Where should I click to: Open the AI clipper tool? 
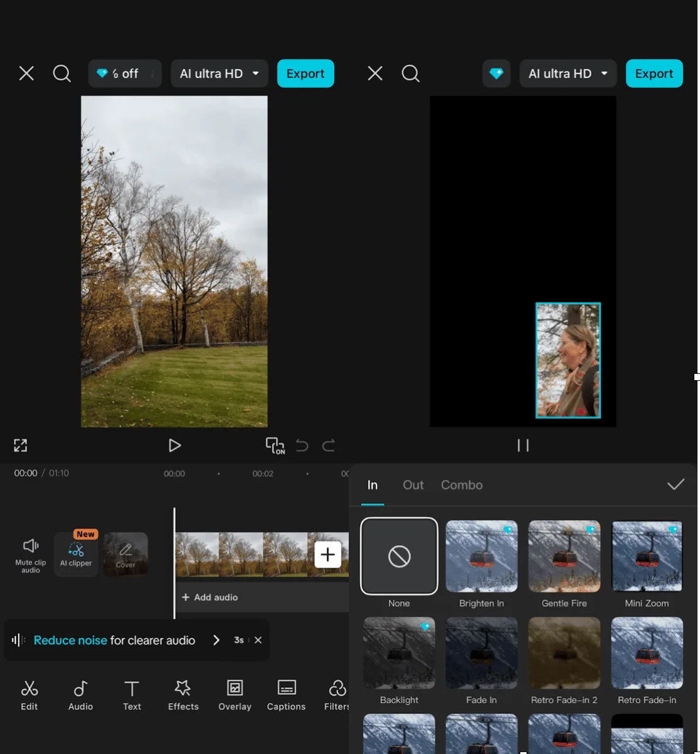(76, 555)
